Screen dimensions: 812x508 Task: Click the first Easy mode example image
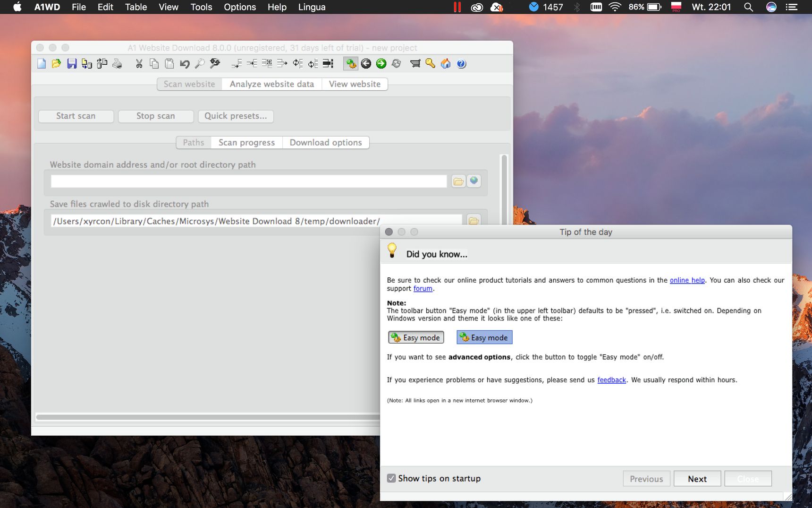pyautogui.click(x=416, y=337)
